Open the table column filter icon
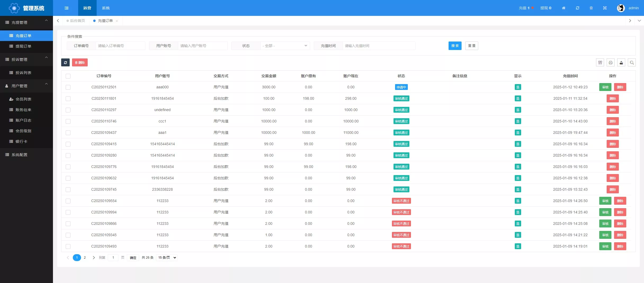The width and height of the screenshot is (644, 283). coord(600,63)
